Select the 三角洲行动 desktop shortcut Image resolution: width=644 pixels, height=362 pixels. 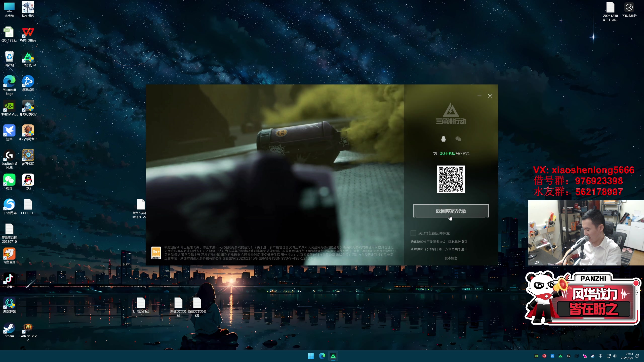[x=28, y=59]
